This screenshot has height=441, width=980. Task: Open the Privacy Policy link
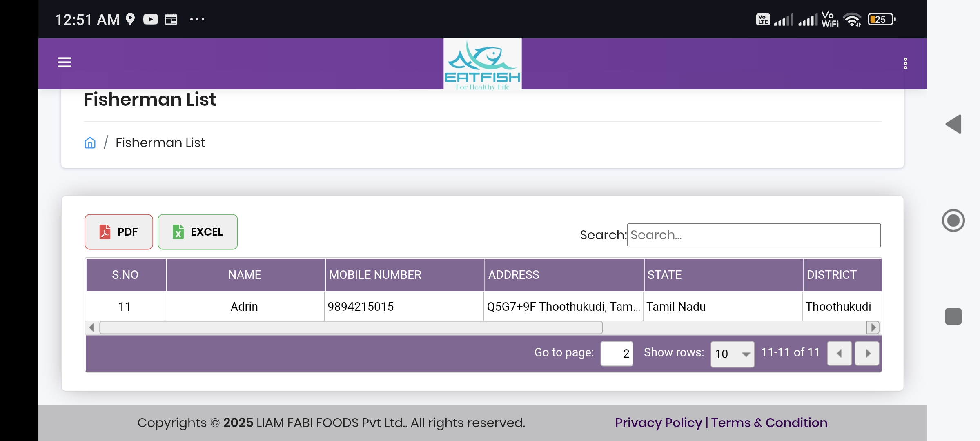point(658,423)
